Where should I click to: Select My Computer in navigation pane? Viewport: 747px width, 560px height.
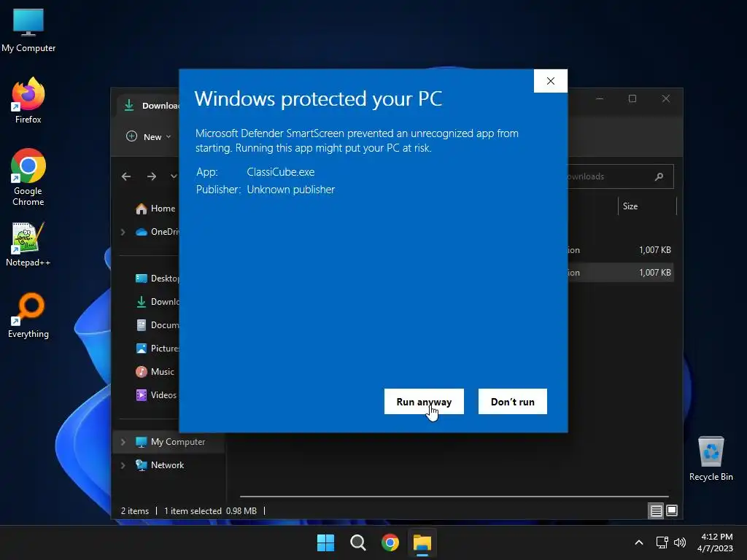pyautogui.click(x=171, y=442)
